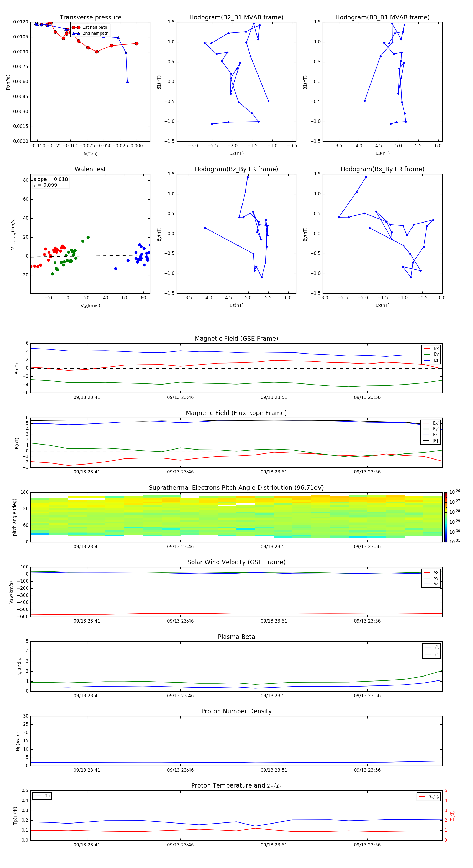Image resolution: width=473 pixels, height=868 pixels.
Task: Click '09/13 23:56' tick under Proton Temperature plot
Action: [x=367, y=845]
